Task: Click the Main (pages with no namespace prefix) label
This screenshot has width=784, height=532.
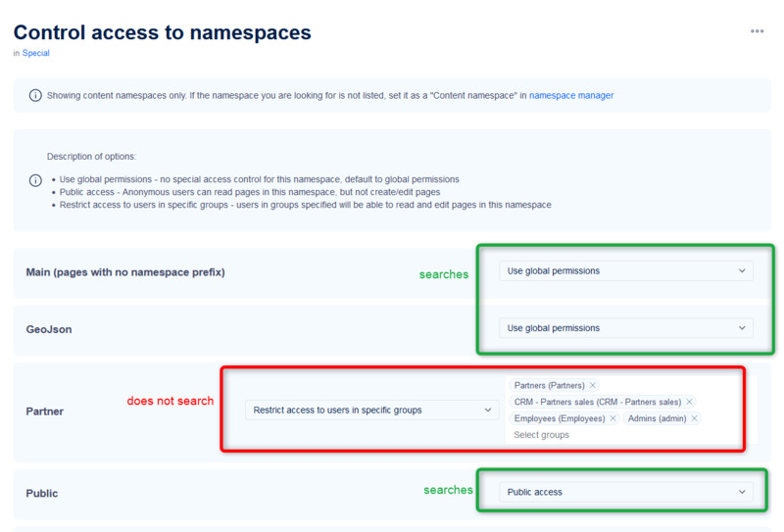Action: pos(125,272)
